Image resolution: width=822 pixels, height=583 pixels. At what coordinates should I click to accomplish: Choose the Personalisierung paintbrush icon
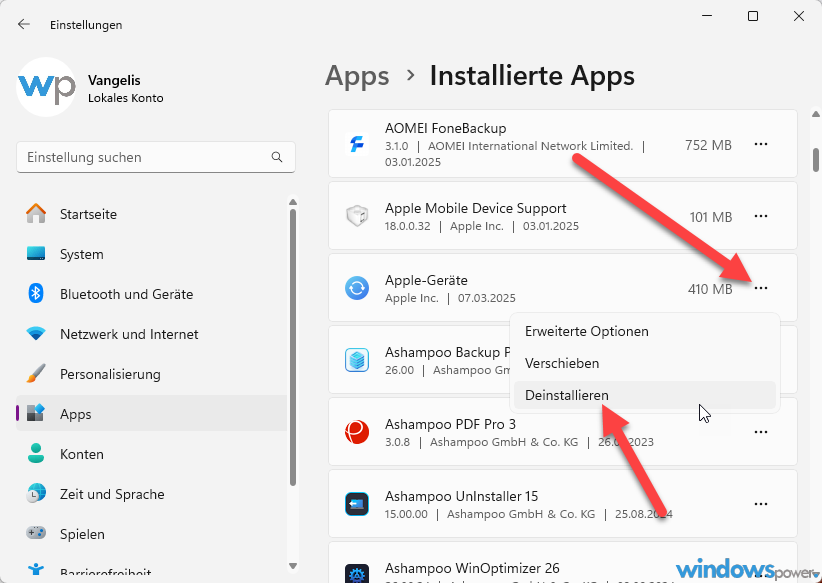(36, 374)
